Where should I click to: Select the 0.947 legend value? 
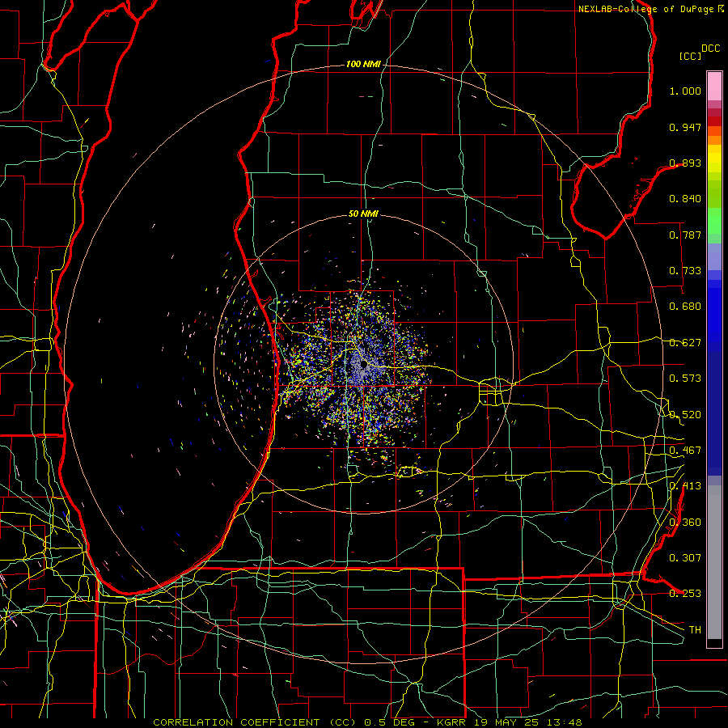685,127
